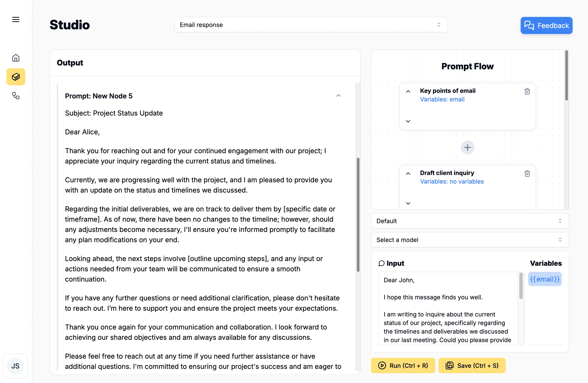This screenshot has width=588, height=383.
Task: Click the {{email}} variable chip
Action: [545, 279]
